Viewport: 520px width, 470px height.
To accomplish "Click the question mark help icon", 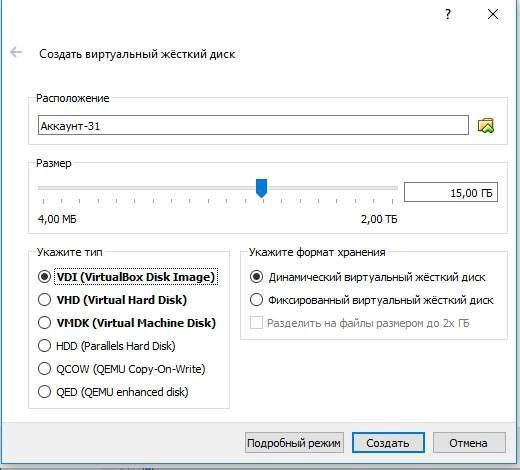I will [x=448, y=14].
